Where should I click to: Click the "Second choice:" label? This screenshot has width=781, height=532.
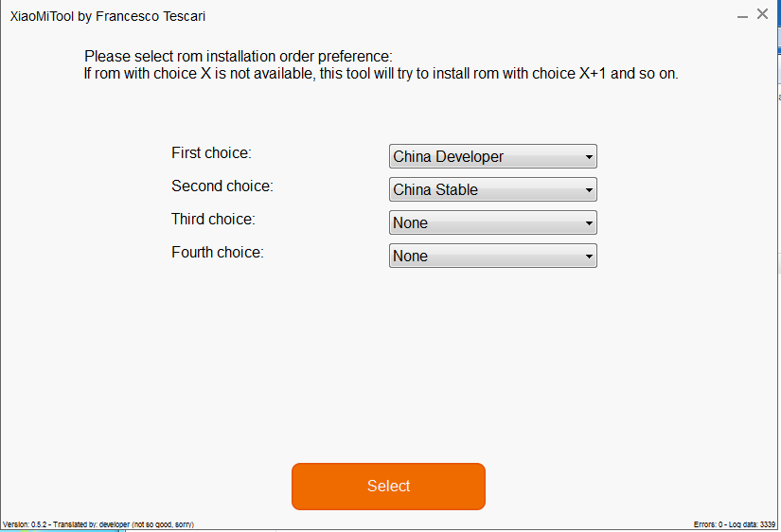pos(222,186)
